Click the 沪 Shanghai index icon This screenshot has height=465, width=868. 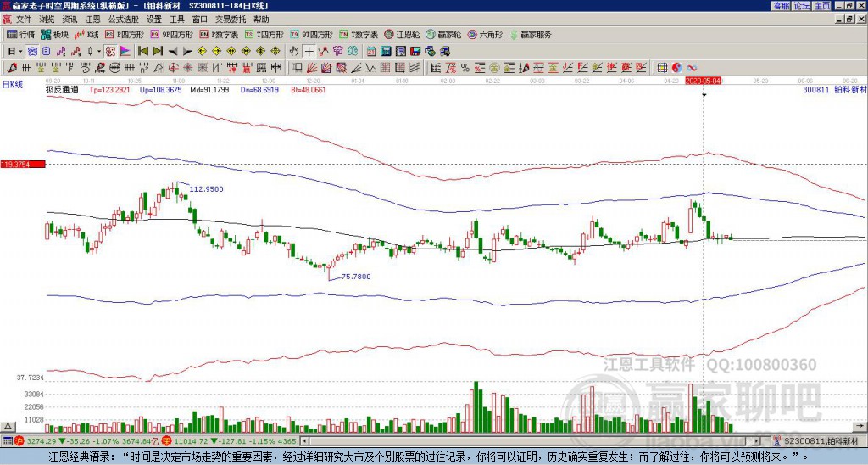point(19,441)
